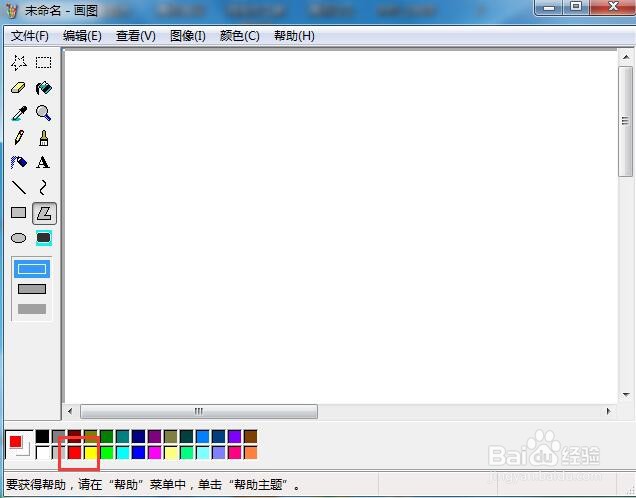The image size is (636, 498).
Task: Choose the straight Line tool
Action: (19, 187)
